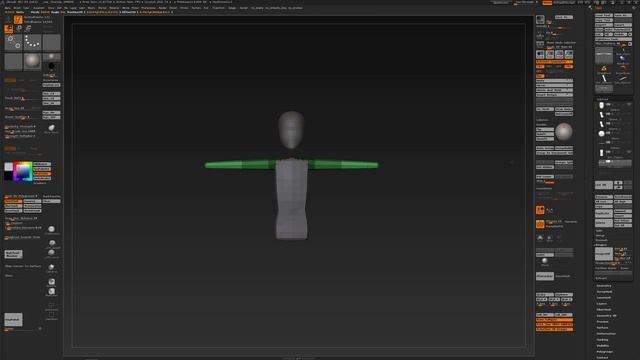Open the Preferences menu

tap(149, 8)
